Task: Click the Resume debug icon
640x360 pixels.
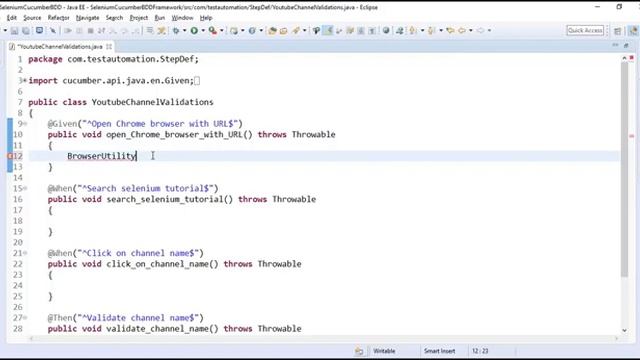Action: tap(68, 31)
